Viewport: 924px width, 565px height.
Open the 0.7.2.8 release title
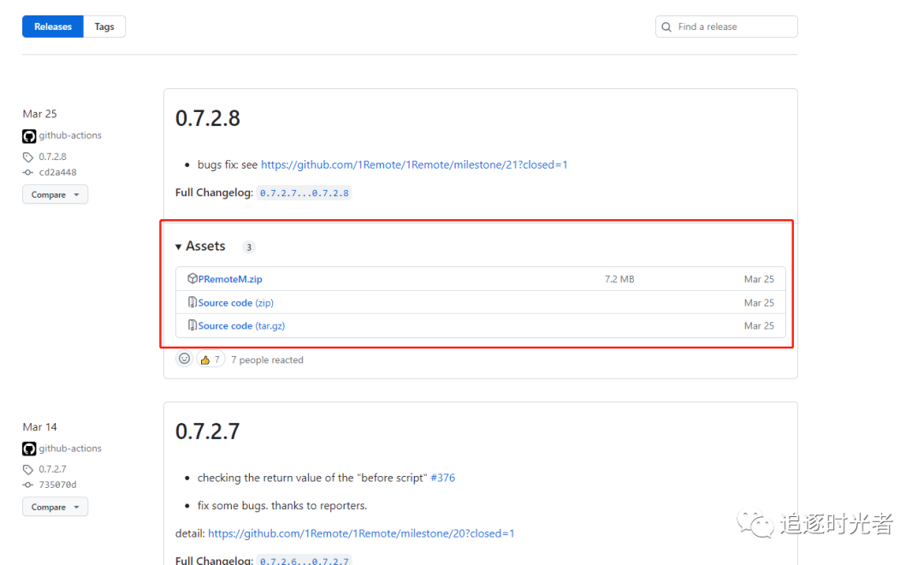[x=207, y=118]
